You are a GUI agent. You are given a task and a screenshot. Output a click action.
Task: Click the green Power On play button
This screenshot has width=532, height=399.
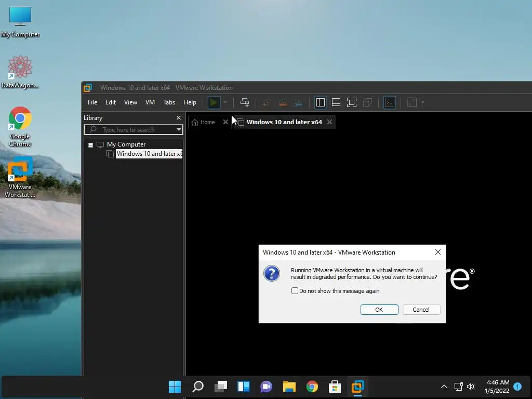click(x=214, y=102)
